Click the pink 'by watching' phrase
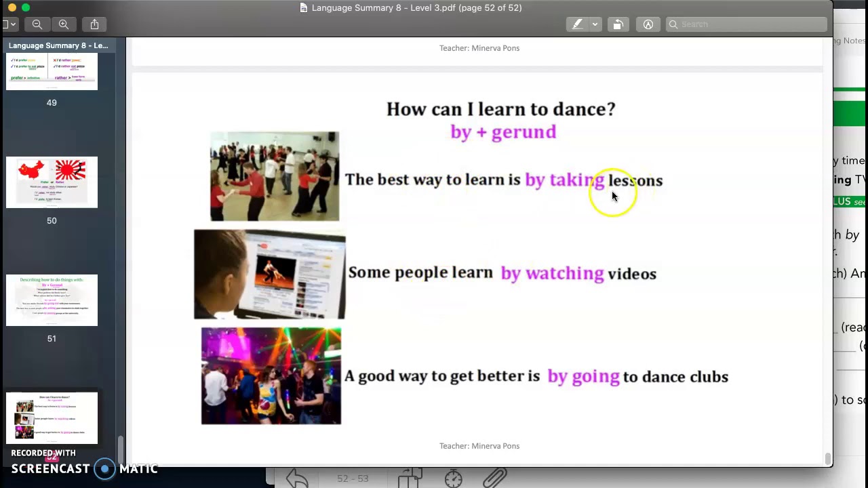 point(552,273)
